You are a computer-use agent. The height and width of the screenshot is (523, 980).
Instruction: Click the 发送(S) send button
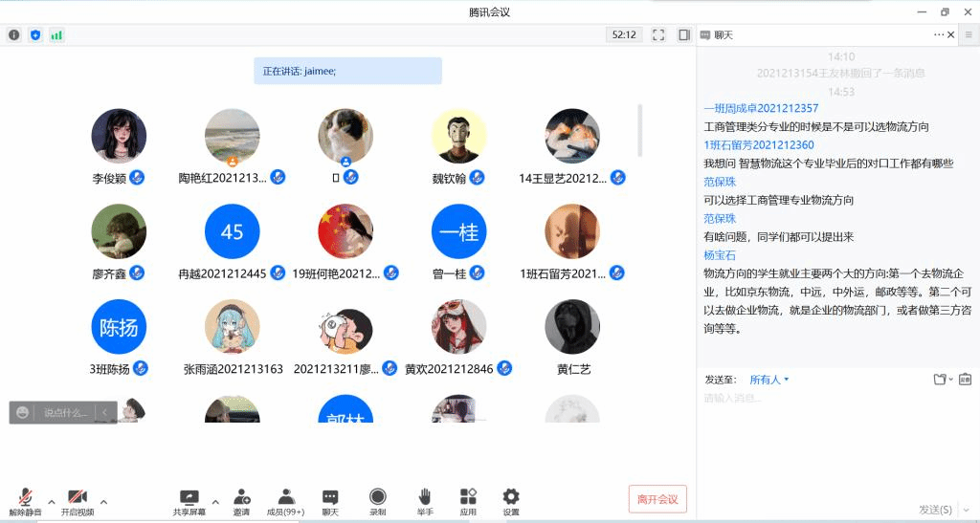935,510
